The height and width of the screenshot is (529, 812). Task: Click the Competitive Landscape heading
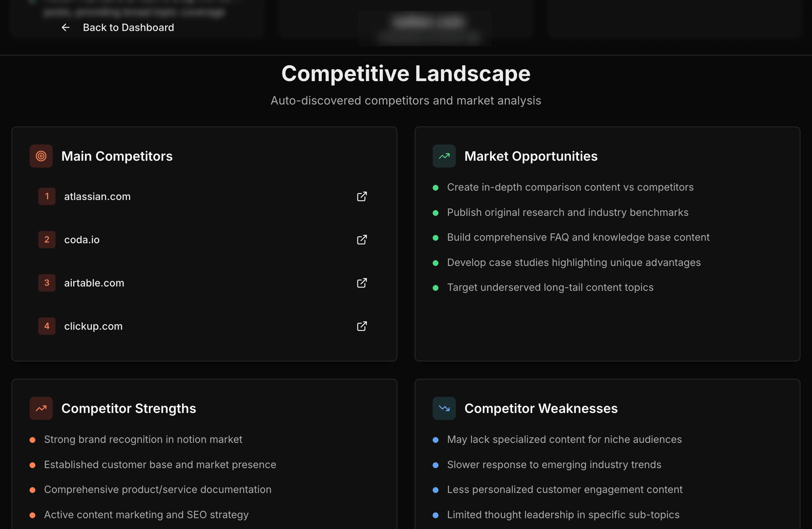(406, 74)
